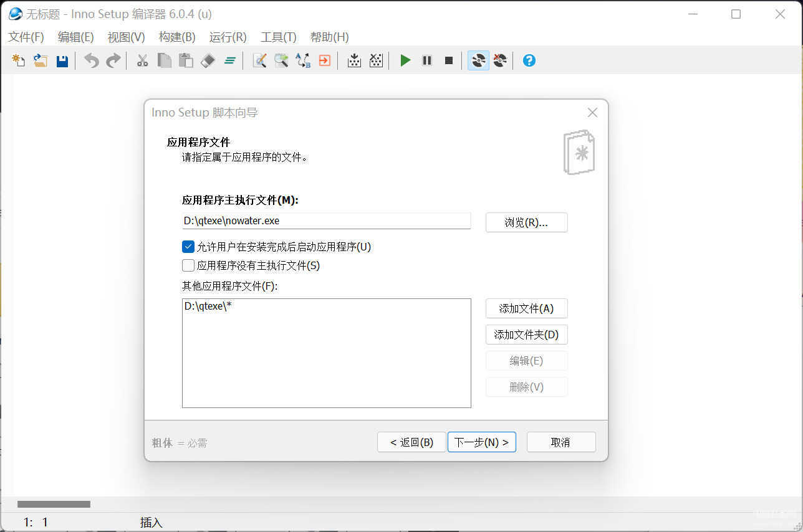Screen dimensions: 803x532
Task: Select the Target Setup disc icon
Action: tap(478, 60)
